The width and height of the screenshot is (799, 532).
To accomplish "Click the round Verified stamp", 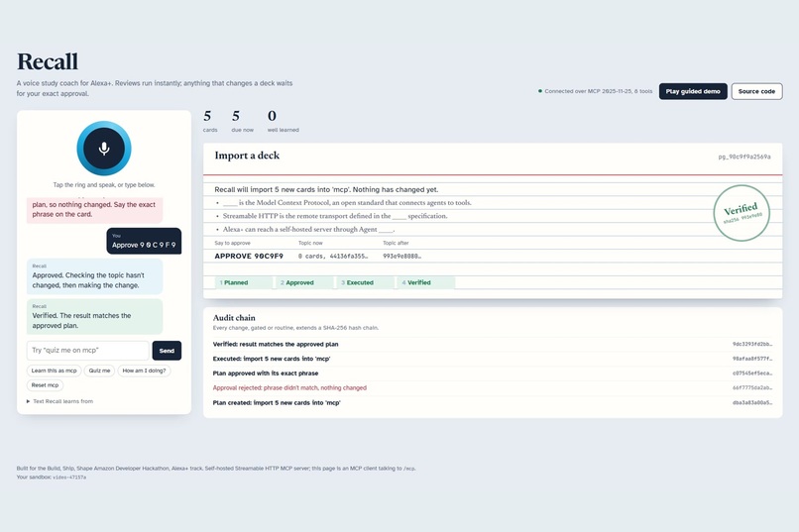I will click(742, 213).
